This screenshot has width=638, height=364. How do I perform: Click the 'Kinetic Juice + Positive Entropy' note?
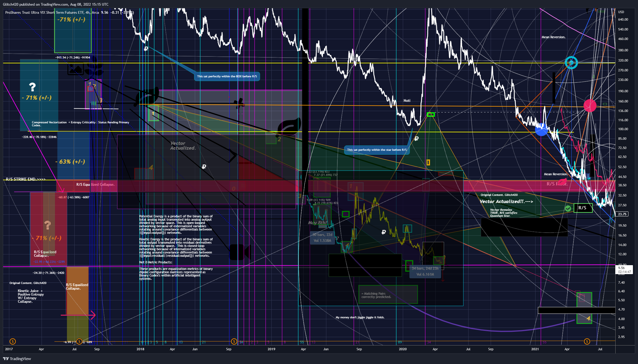point(31,296)
